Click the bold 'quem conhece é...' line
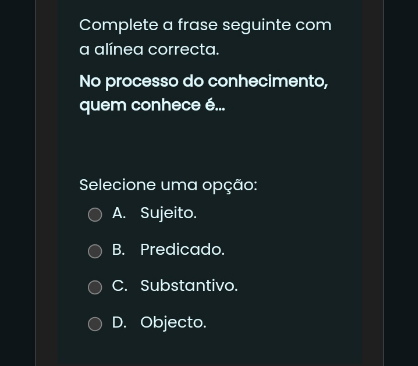This screenshot has height=366, width=418. pyautogui.click(x=152, y=106)
